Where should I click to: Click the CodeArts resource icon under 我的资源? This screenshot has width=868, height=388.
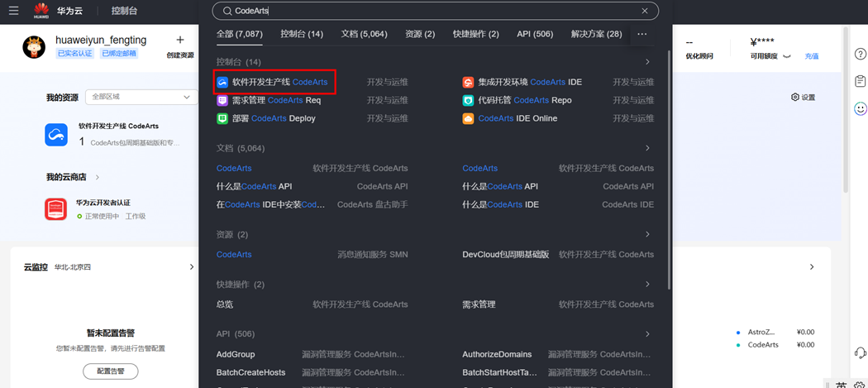[x=56, y=135]
